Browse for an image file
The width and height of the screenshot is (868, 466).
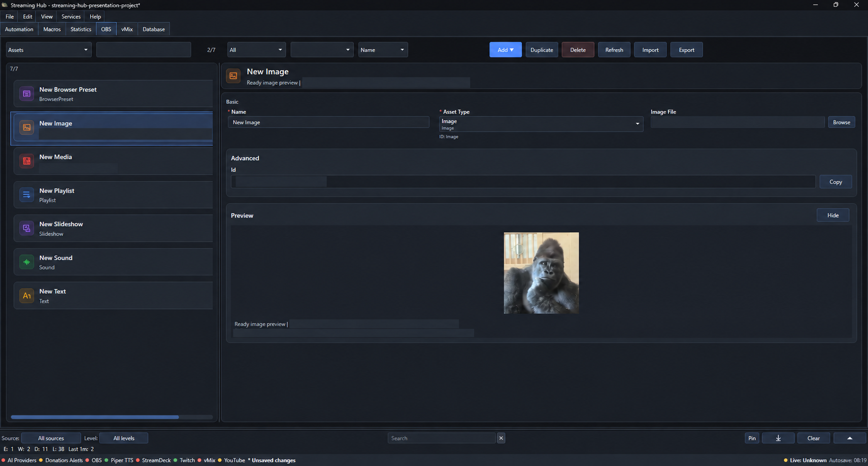(x=841, y=122)
